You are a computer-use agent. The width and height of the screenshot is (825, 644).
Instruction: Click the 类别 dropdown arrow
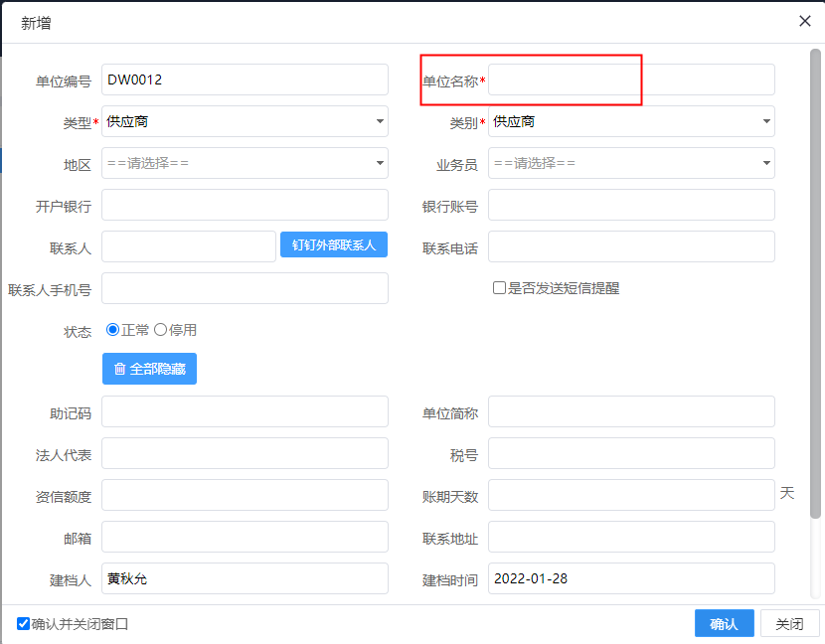point(765,121)
